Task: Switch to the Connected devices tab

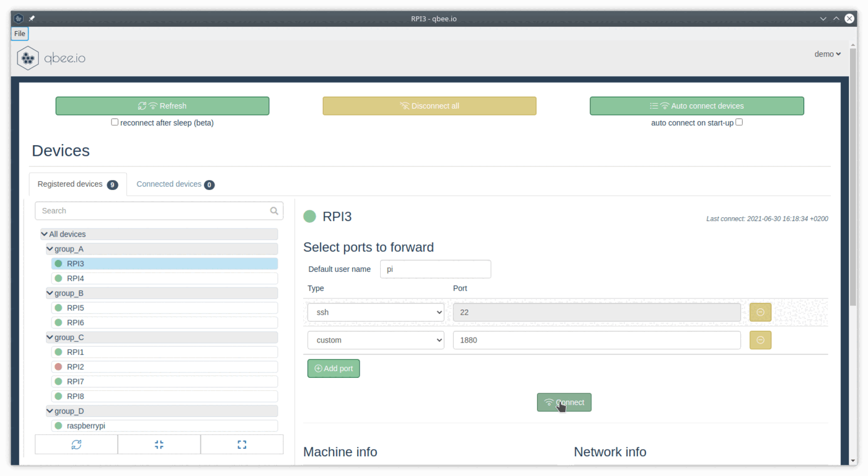Action: click(x=169, y=184)
